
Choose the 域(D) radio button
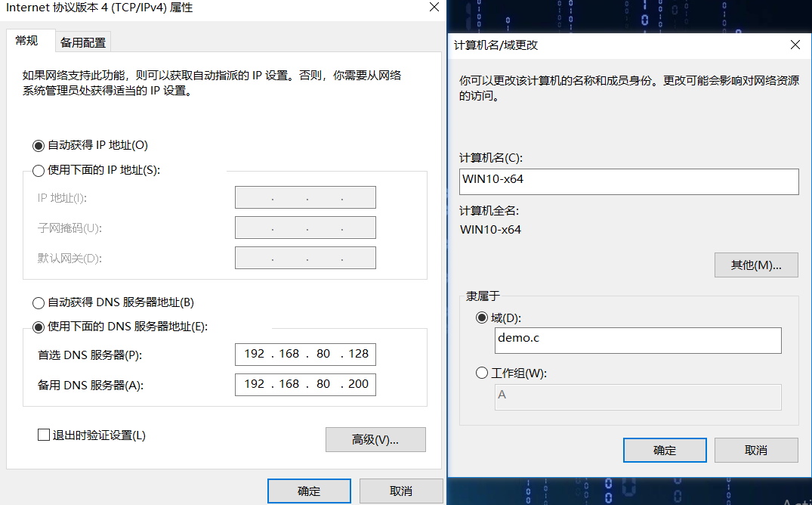[x=482, y=318]
